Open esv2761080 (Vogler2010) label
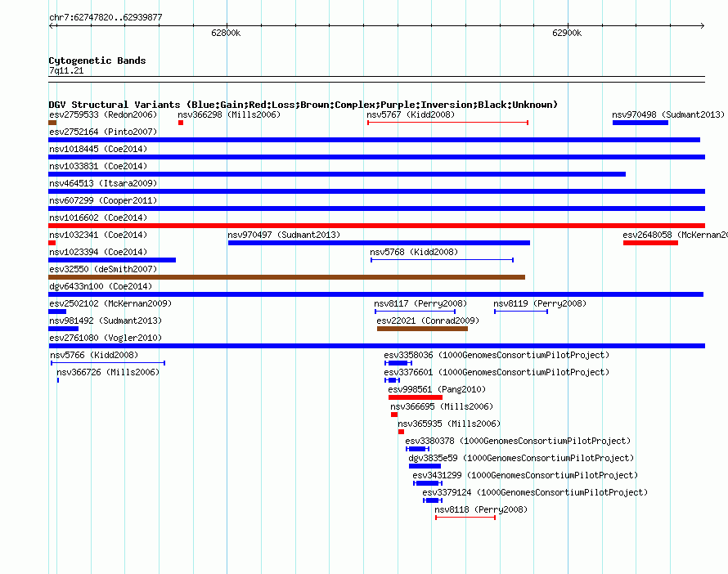 tap(106, 338)
